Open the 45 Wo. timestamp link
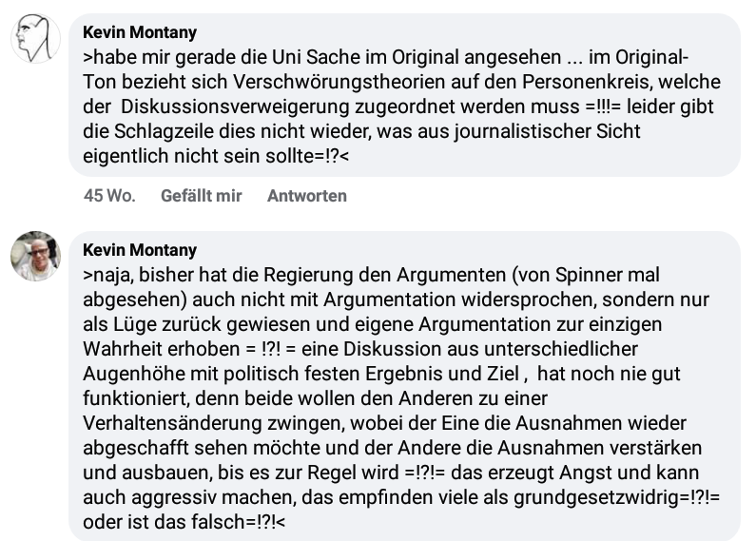Screen dimensions: 756x541 [109, 196]
